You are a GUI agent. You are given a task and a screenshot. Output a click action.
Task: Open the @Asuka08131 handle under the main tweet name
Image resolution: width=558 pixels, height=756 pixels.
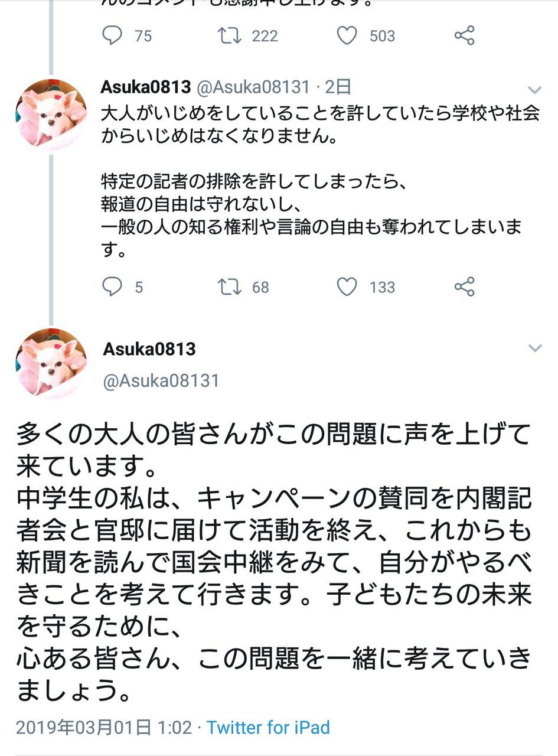[161, 381]
